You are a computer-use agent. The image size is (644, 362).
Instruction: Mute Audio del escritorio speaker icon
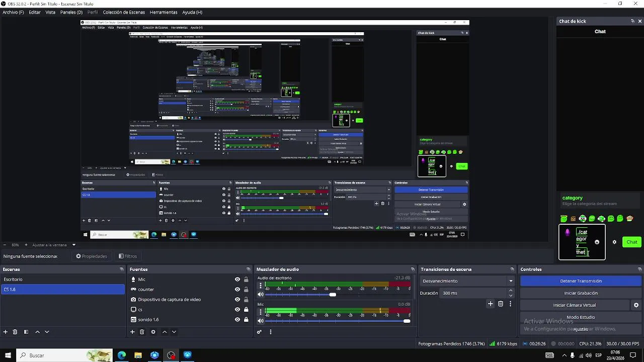[x=261, y=295]
